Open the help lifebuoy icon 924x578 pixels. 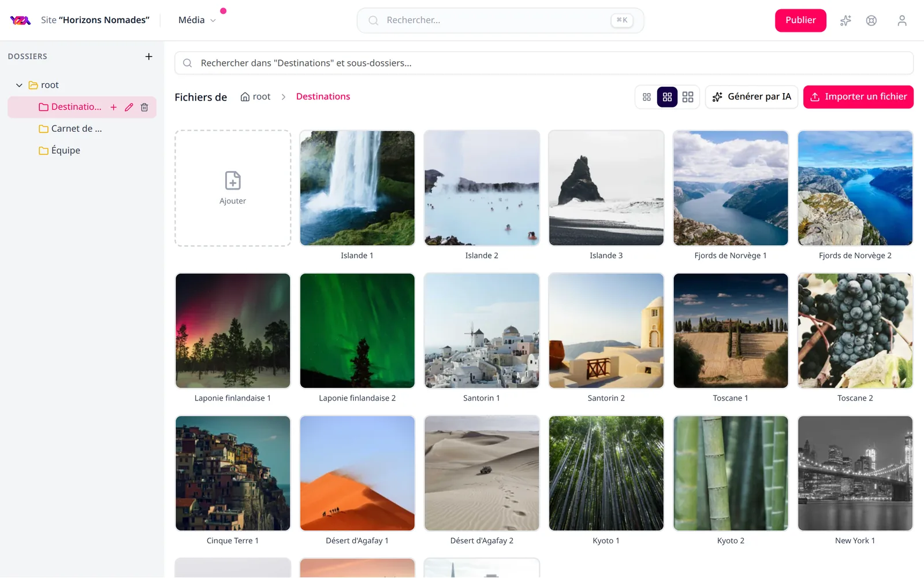(871, 20)
